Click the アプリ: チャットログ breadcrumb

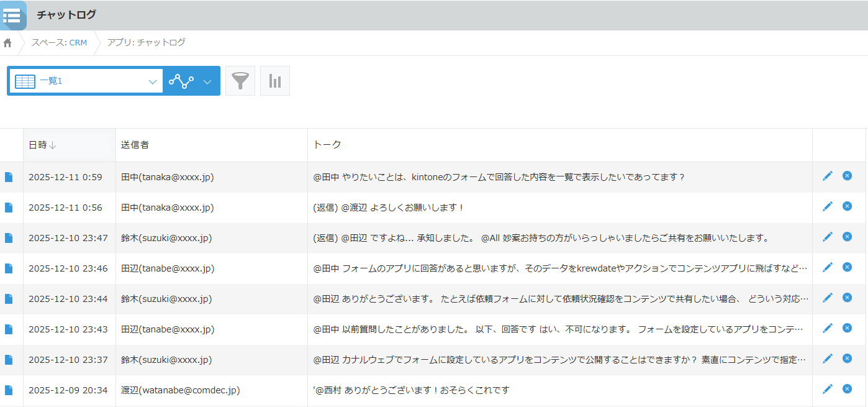click(x=146, y=42)
